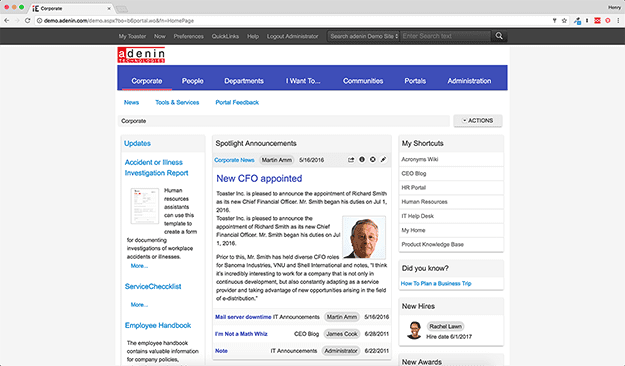The width and height of the screenshot is (625, 366).
Task: Reload the page with the refresh icon
Action: coord(28,20)
